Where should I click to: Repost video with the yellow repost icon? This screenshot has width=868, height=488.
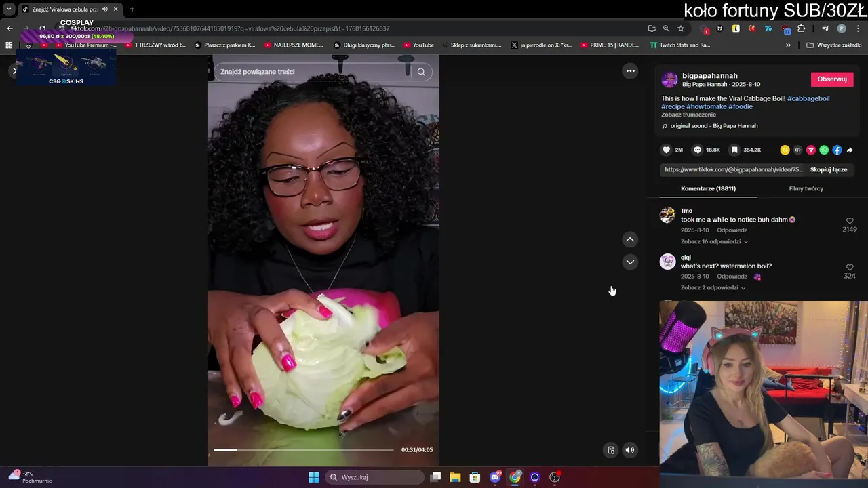tap(785, 150)
